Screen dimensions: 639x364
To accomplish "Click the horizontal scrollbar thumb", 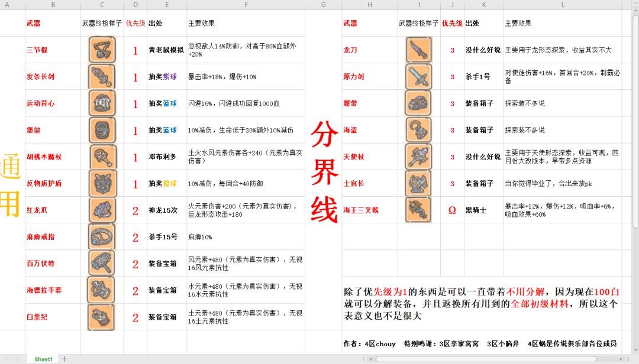I will click(x=486, y=359).
